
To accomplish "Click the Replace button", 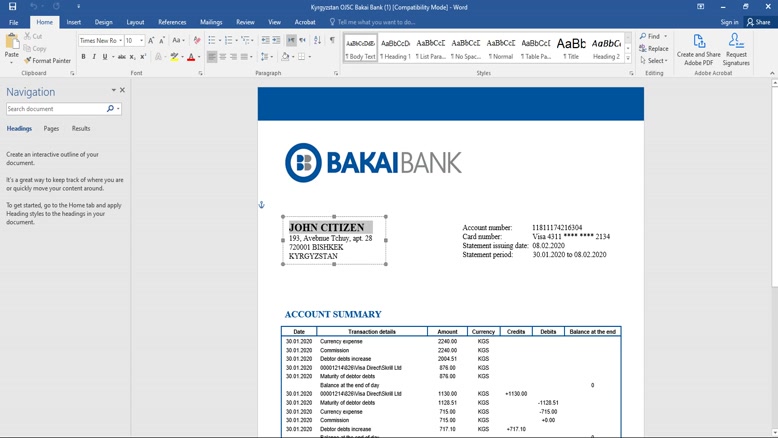I will click(654, 48).
